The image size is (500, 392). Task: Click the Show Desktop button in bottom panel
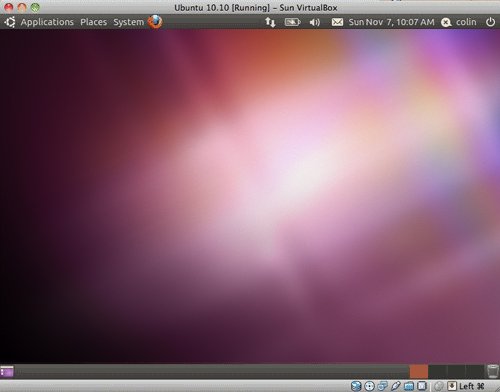pyautogui.click(x=7, y=371)
